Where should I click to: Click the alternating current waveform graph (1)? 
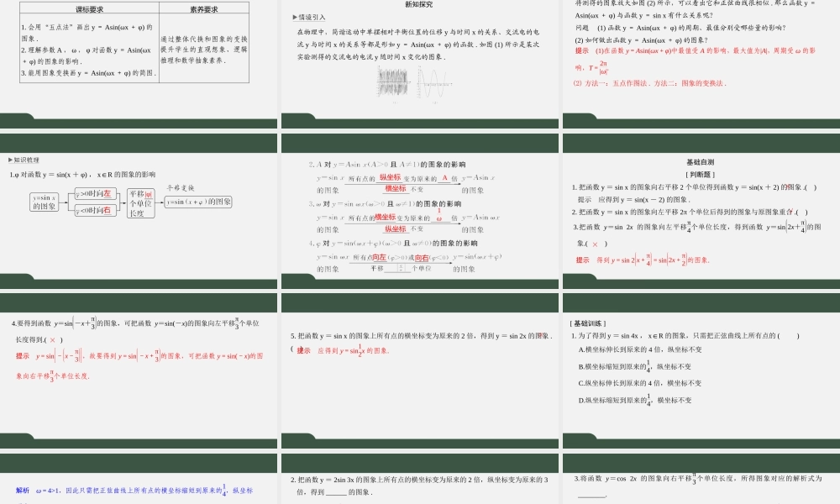click(394, 81)
